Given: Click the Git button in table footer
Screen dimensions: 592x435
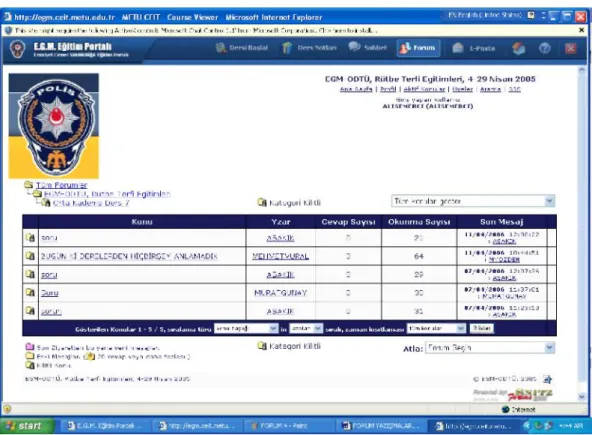Looking at the screenshot, I should (482, 329).
